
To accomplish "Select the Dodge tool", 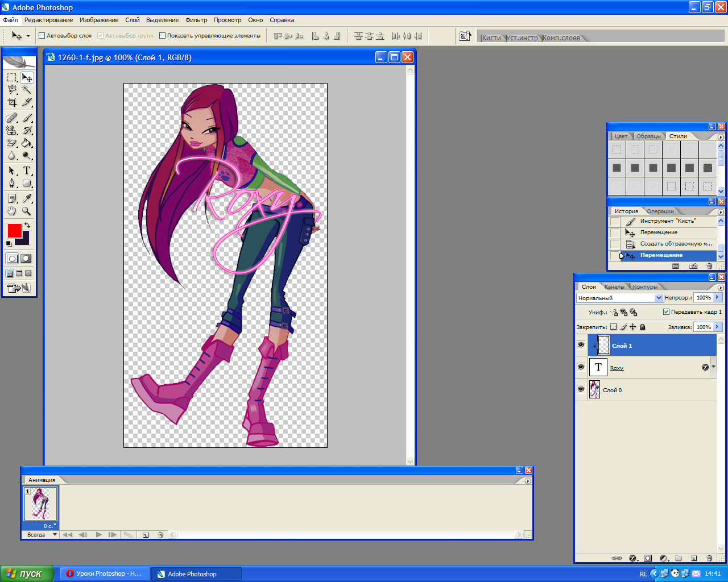I will [x=27, y=155].
